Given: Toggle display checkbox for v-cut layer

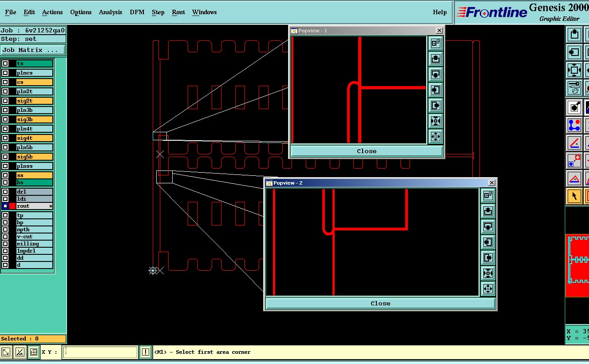Looking at the screenshot, I should pos(5,237).
